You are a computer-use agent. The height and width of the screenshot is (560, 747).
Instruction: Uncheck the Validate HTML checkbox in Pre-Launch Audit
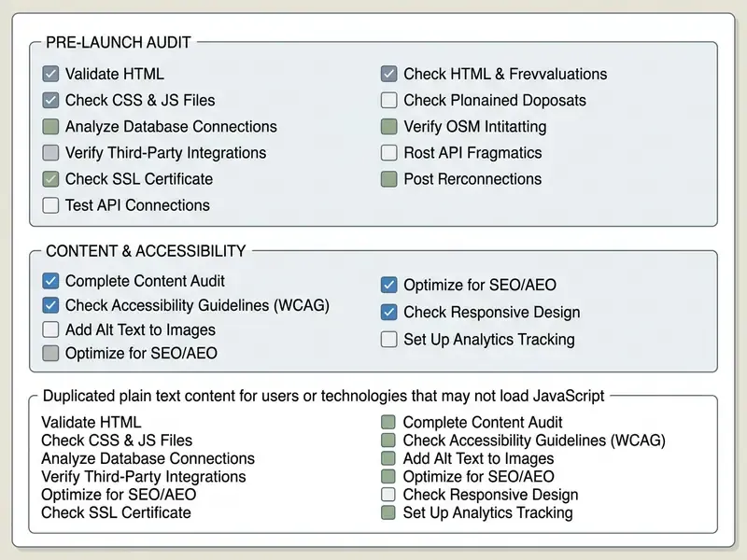click(50, 74)
